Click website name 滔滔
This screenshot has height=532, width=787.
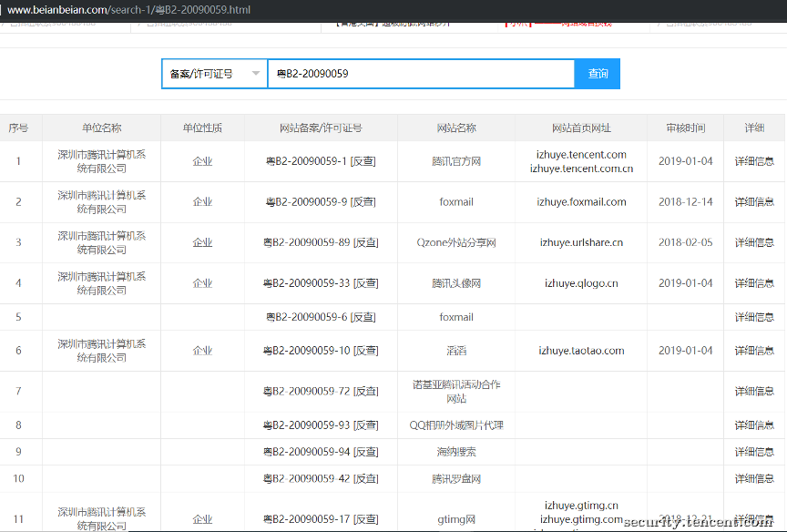(x=456, y=351)
